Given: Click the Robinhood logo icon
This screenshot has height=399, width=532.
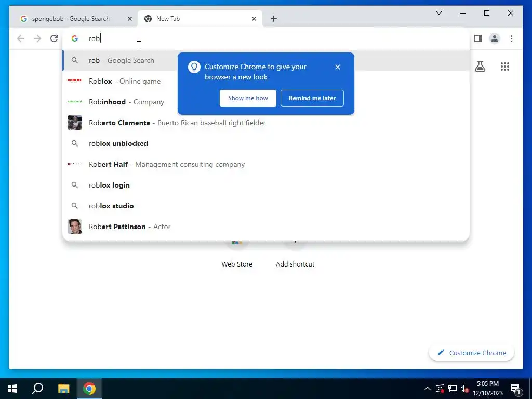Looking at the screenshot, I should click(x=75, y=101).
